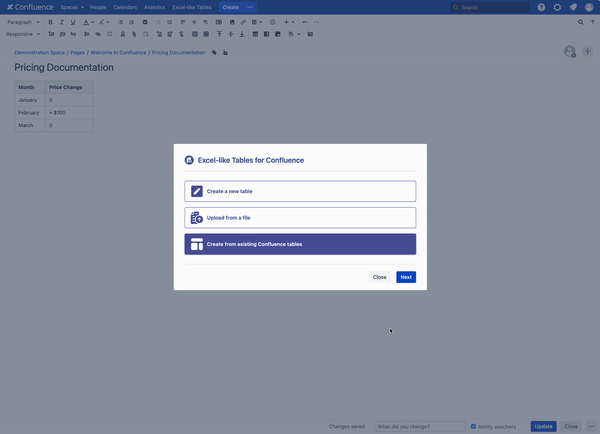Go to the Analytics menu item
The width and height of the screenshot is (600, 434).
[x=154, y=7]
